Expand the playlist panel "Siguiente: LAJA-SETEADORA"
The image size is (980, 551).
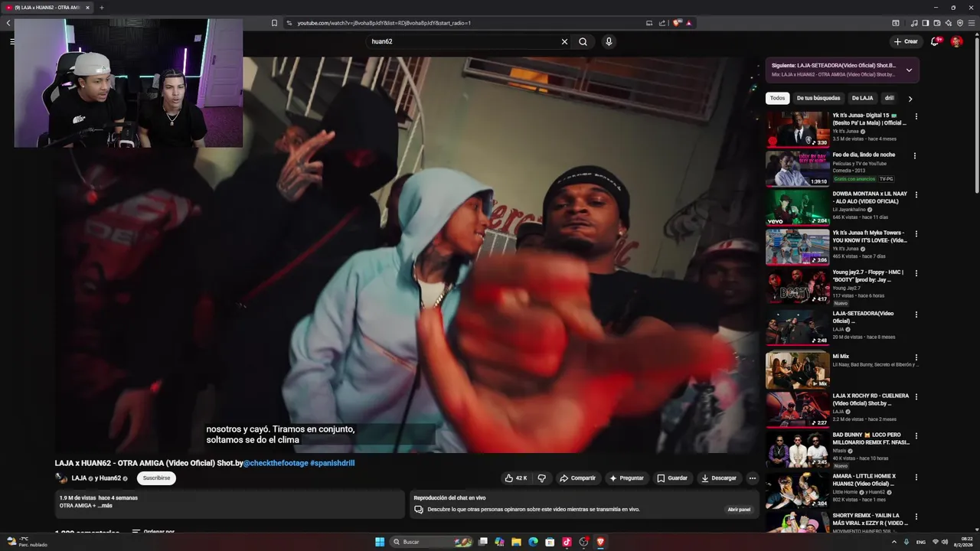(909, 70)
